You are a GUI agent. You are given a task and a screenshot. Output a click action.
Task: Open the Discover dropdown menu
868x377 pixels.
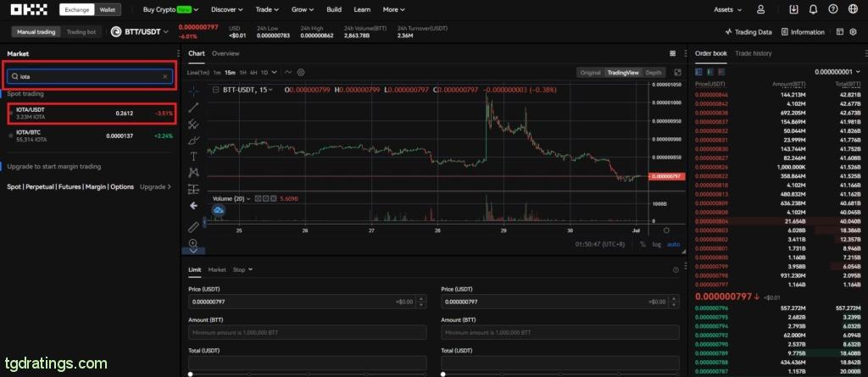coord(227,9)
